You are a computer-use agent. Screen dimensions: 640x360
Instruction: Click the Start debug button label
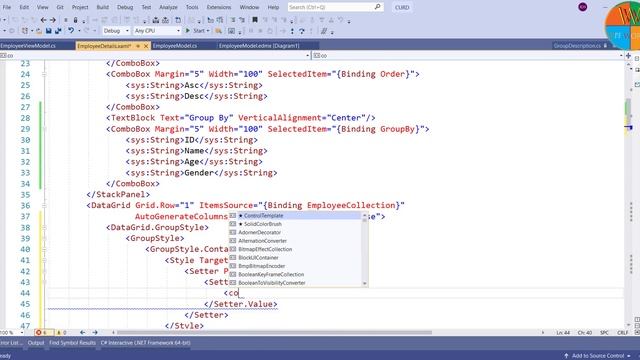coord(199,31)
